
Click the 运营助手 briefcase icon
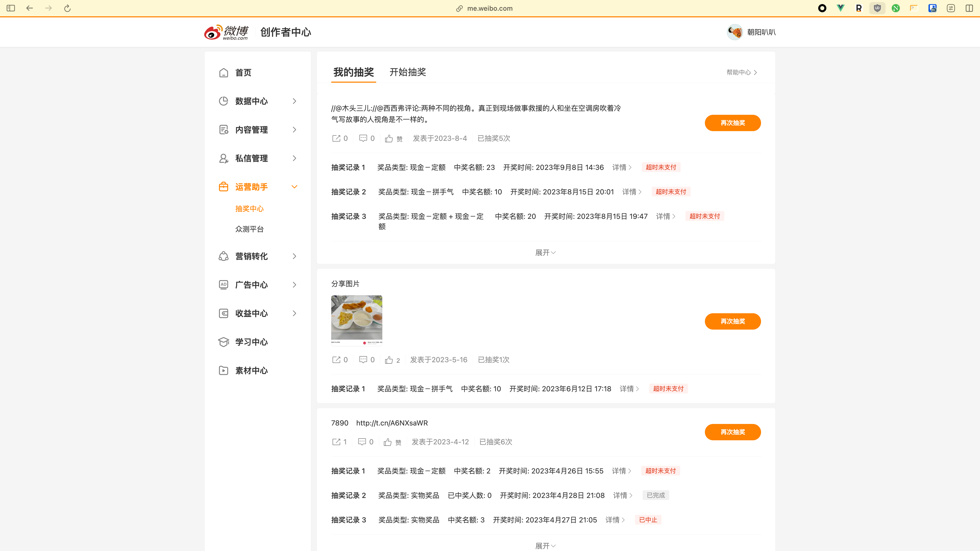[223, 187]
